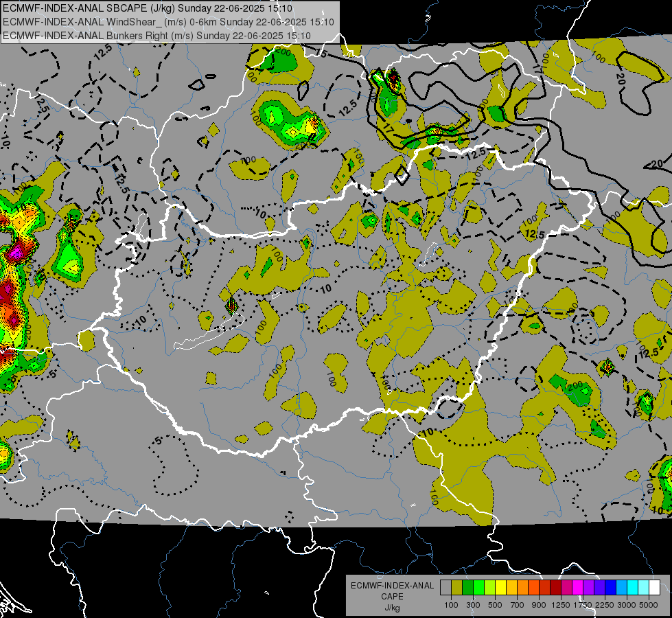Select the dark green legend swatch
The image size is (672, 618).
click(467, 588)
